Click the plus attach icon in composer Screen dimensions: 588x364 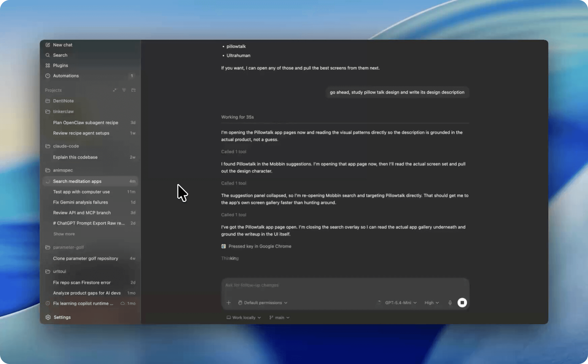tap(228, 303)
